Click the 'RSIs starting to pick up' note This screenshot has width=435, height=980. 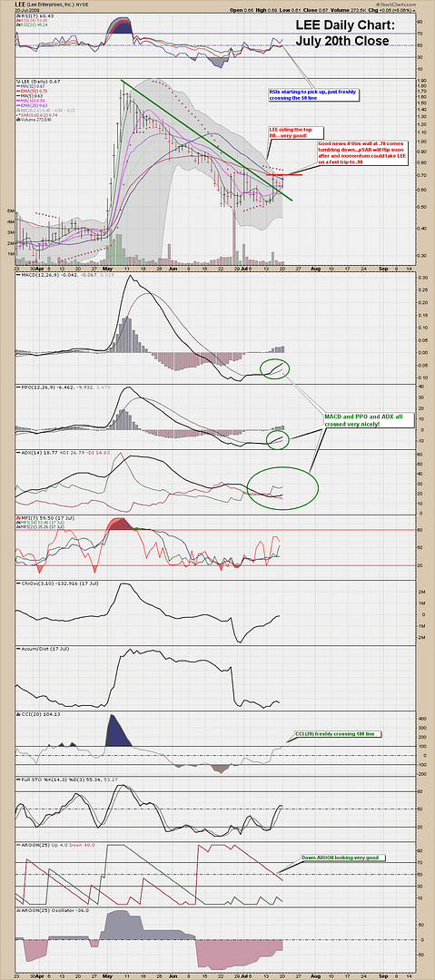[x=313, y=94]
